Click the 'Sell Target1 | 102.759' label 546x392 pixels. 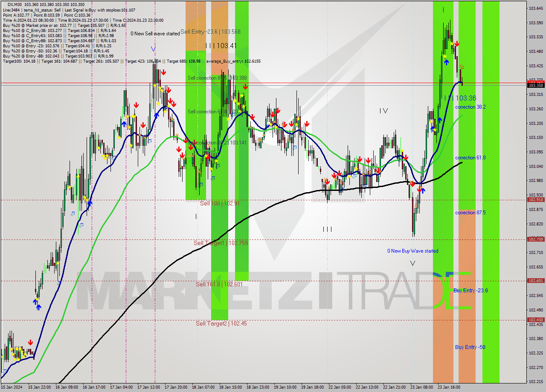pos(221,243)
